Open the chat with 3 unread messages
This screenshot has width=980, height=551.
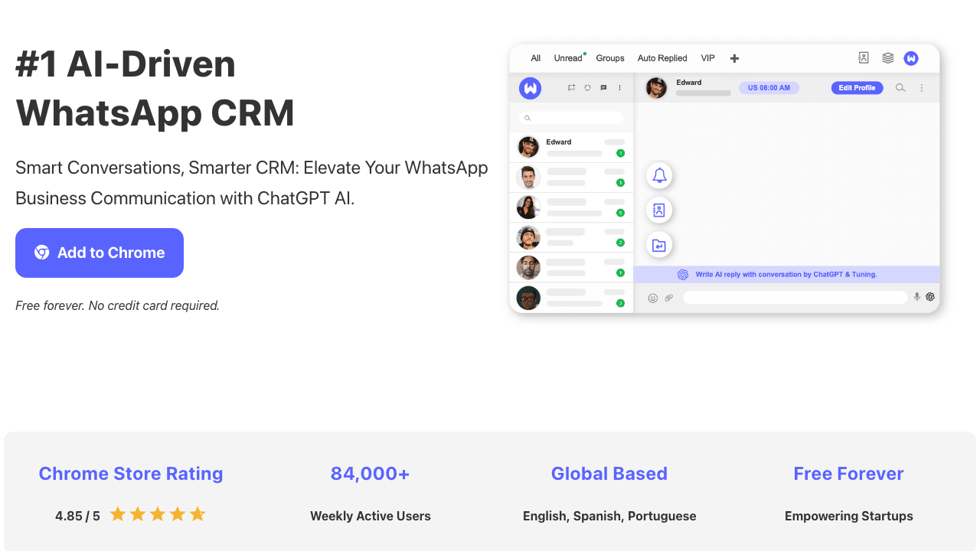[x=571, y=297]
